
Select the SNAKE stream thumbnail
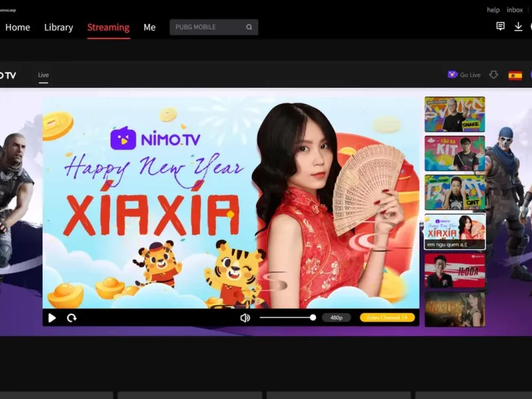click(455, 114)
